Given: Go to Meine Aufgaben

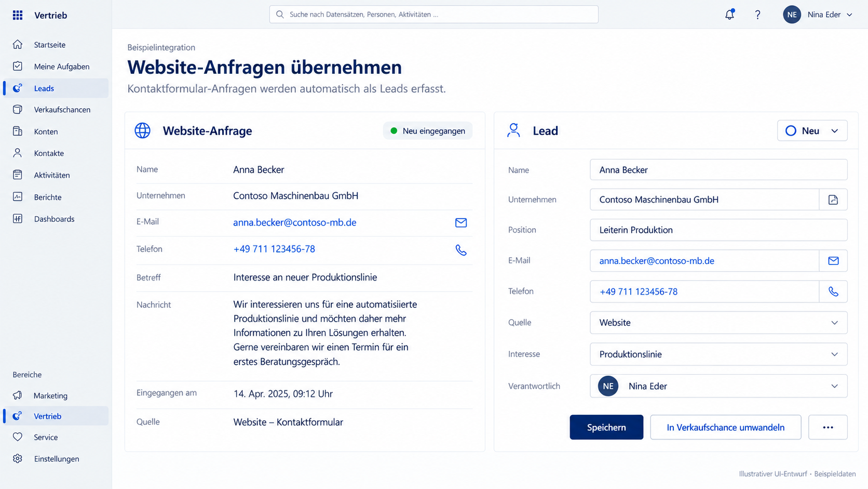Looking at the screenshot, I should pyautogui.click(x=56, y=67).
